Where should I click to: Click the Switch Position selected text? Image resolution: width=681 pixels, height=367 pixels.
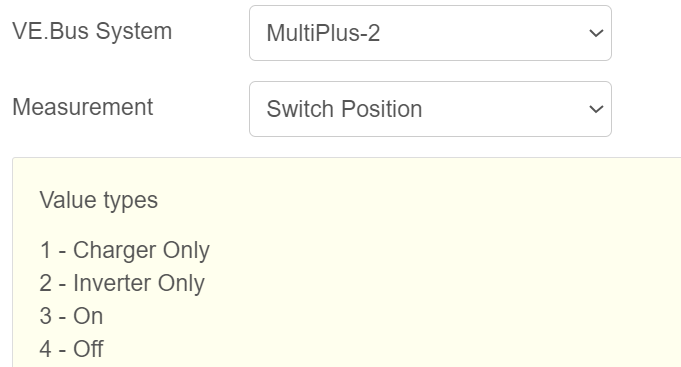pyautogui.click(x=344, y=109)
